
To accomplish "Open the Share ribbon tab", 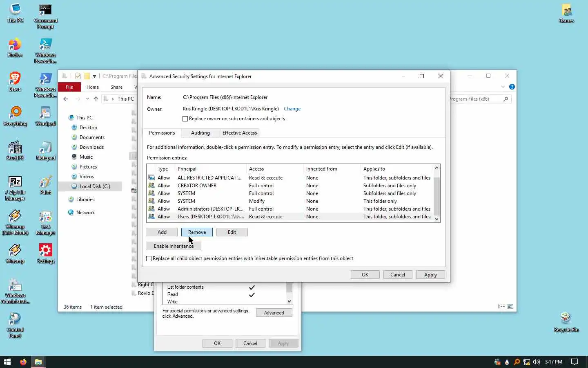I will coord(116,87).
